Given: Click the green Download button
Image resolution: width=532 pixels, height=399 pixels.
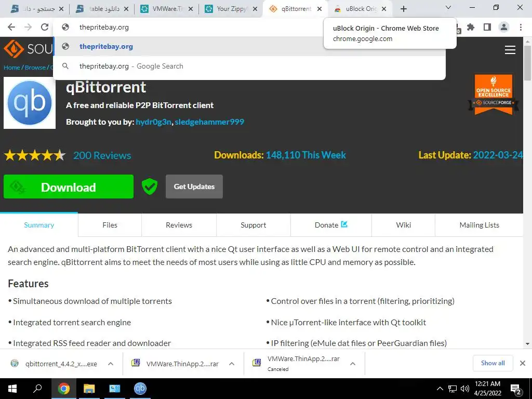Looking at the screenshot, I should (69, 187).
